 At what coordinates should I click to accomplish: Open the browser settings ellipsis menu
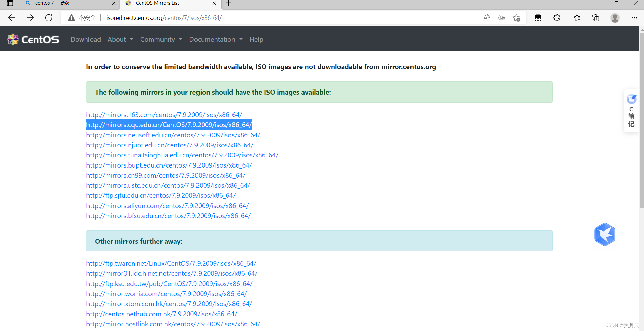click(x=634, y=18)
